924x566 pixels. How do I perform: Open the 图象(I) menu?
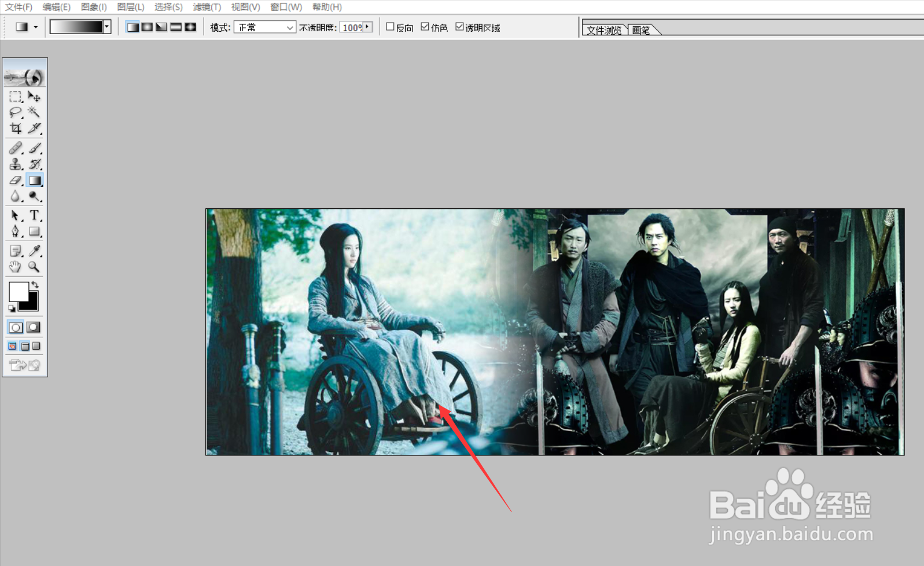pos(93,7)
